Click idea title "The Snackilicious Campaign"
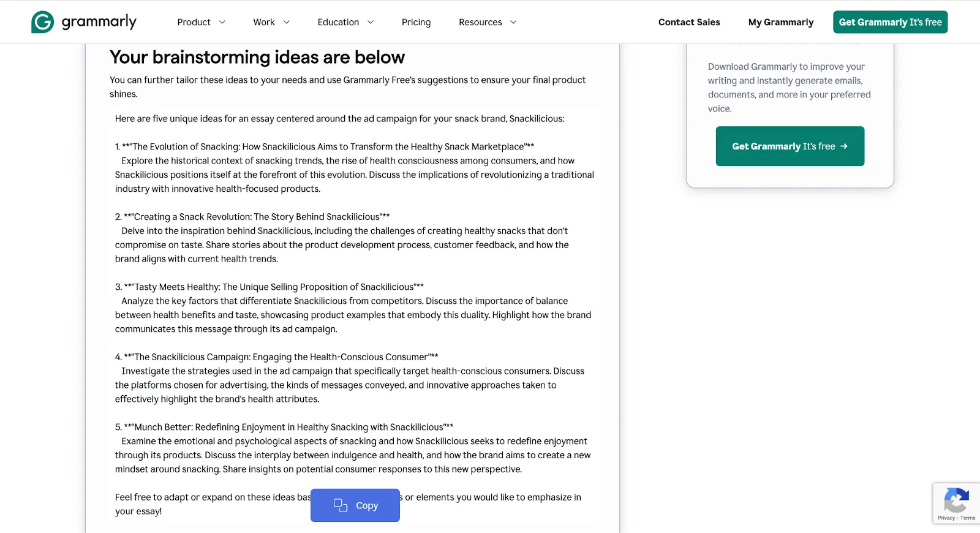 tap(192, 357)
